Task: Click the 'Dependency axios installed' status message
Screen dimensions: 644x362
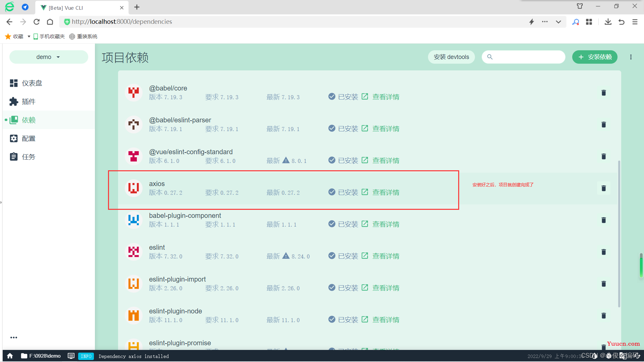Action: (x=134, y=356)
